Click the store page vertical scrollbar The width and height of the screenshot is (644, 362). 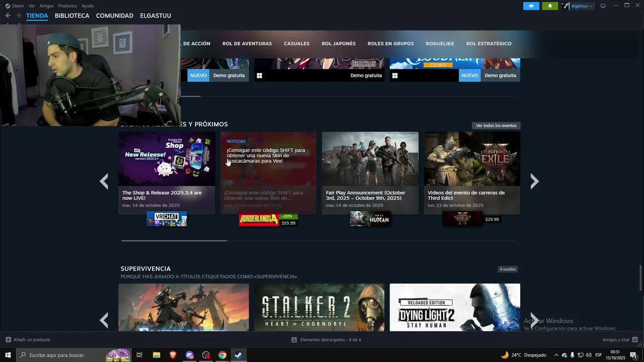click(641, 278)
